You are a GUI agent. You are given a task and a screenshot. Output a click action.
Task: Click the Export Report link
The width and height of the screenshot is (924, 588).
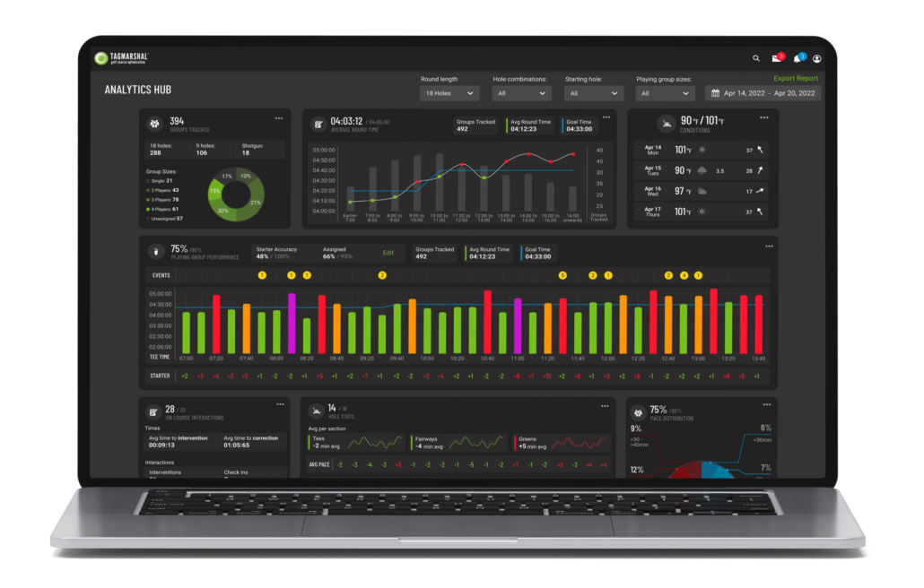tap(795, 79)
